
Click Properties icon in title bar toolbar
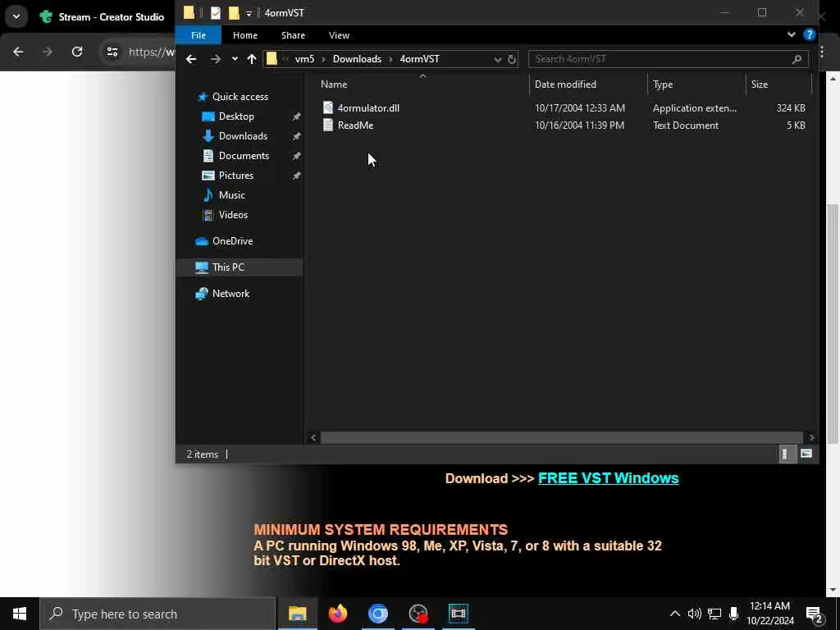click(216, 13)
